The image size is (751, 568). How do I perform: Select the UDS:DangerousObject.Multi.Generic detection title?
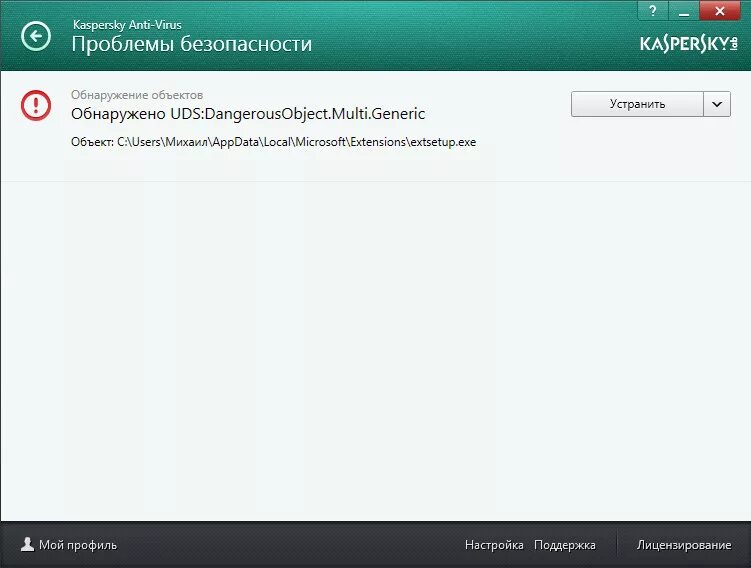tap(248, 114)
